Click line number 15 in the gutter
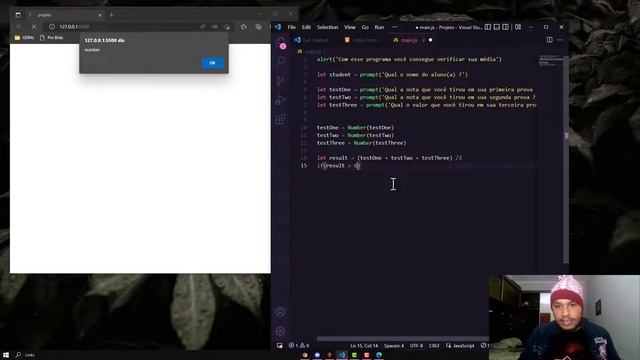The height and width of the screenshot is (360, 640). [304, 166]
